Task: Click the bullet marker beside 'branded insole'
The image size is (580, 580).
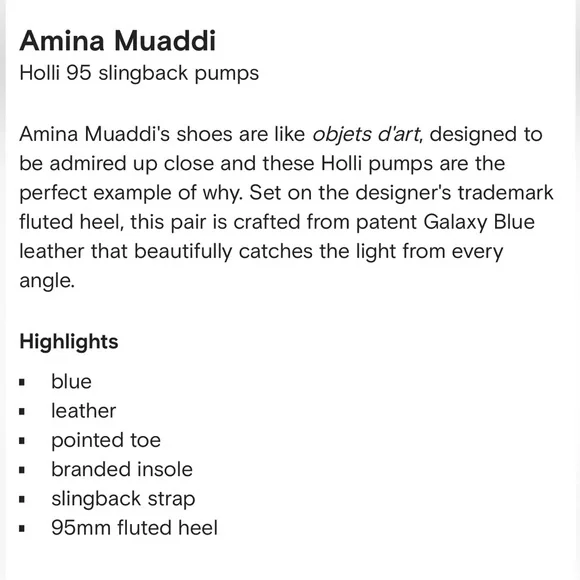Action: (22, 470)
